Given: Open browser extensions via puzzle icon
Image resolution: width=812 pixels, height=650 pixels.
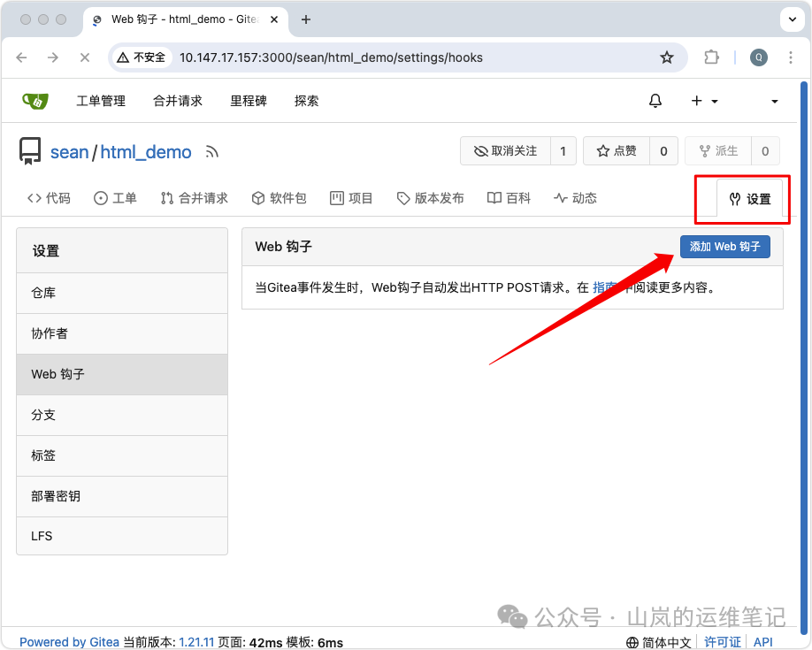Looking at the screenshot, I should click(711, 57).
